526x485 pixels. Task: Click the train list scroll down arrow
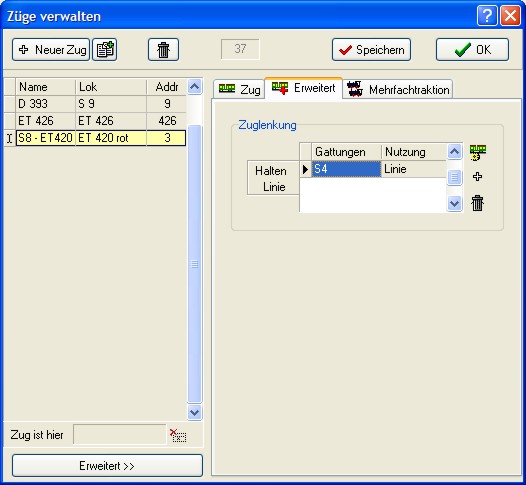[x=195, y=412]
